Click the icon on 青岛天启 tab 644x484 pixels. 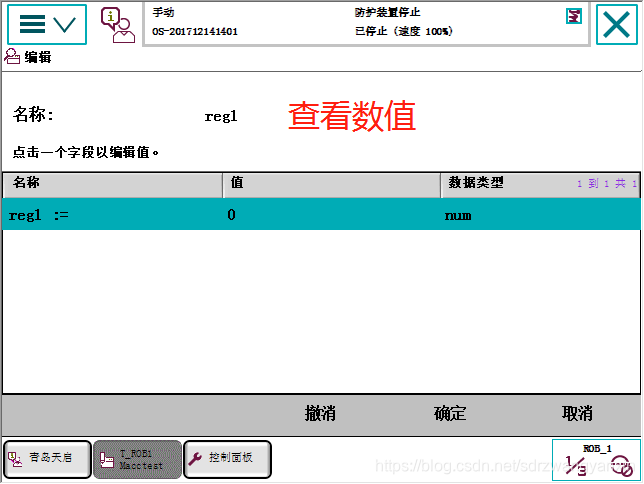pos(16,459)
